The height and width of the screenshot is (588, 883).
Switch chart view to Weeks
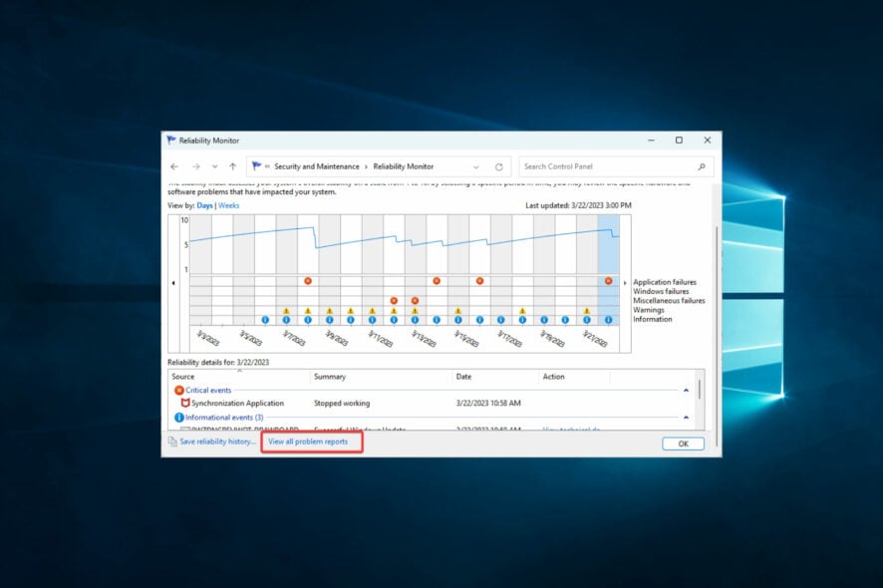click(x=228, y=205)
